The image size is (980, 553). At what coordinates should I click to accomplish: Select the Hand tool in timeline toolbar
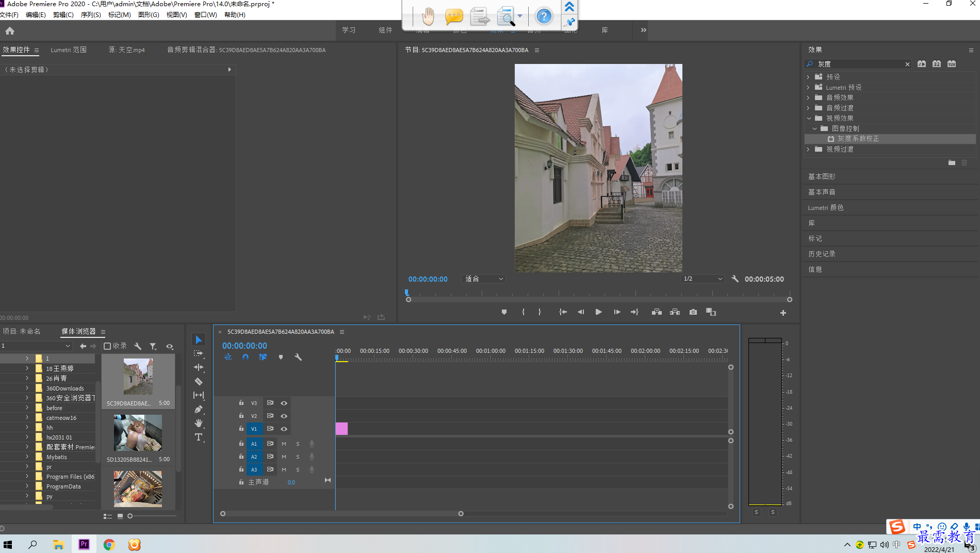tap(199, 423)
